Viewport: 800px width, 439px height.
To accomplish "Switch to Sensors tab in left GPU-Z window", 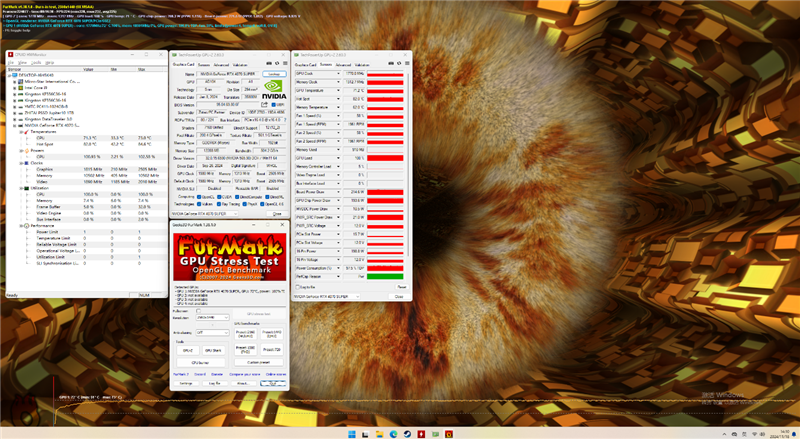I will (204, 65).
